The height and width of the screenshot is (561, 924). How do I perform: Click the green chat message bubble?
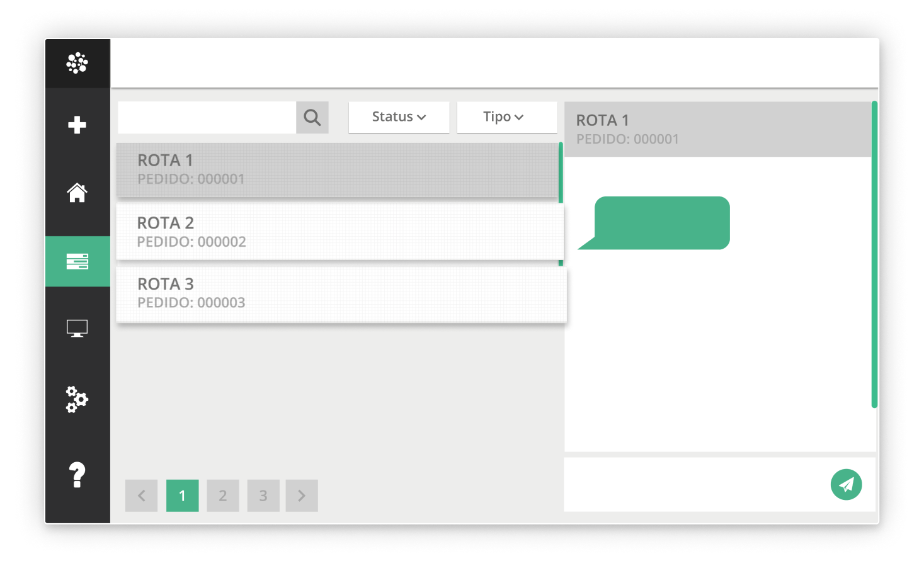(x=654, y=223)
